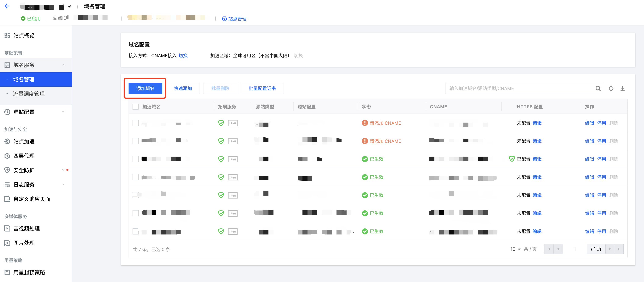Open the 10 条/页 page size dropdown
The width and height of the screenshot is (644, 282).
(x=515, y=249)
